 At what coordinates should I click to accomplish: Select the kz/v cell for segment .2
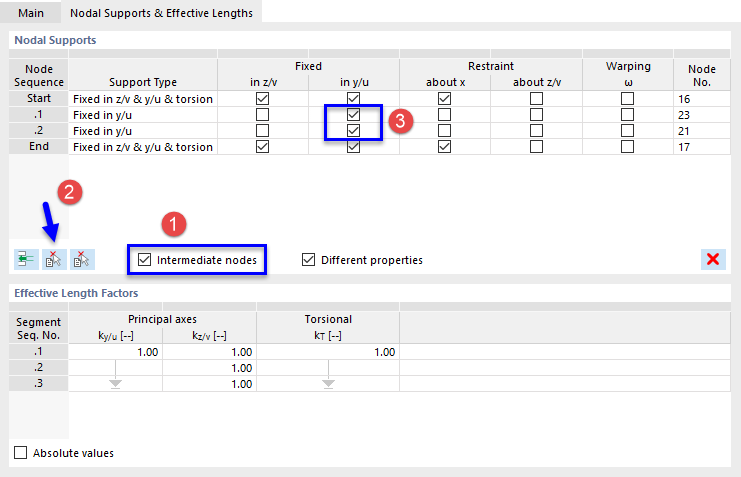pyautogui.click(x=209, y=368)
